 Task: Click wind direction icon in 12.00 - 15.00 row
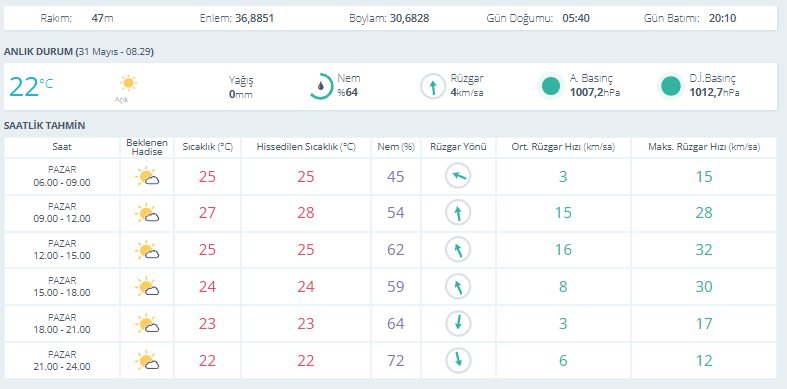tap(458, 249)
